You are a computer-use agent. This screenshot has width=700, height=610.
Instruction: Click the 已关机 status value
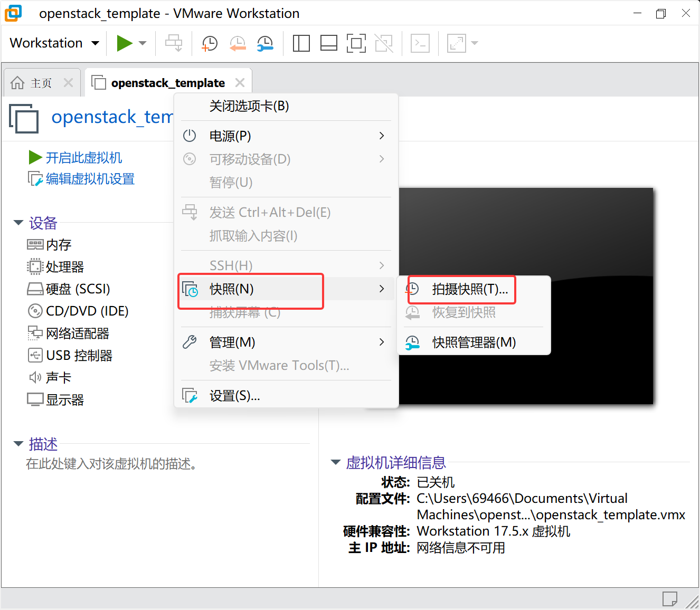click(436, 482)
